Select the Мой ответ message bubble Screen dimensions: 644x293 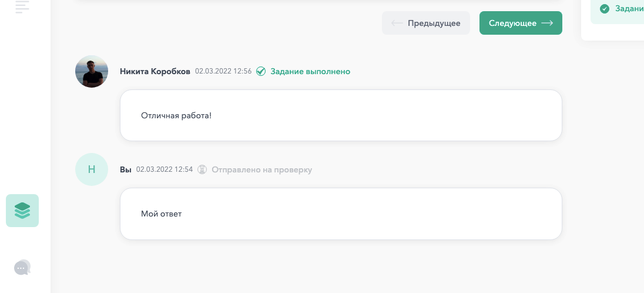pyautogui.click(x=340, y=214)
